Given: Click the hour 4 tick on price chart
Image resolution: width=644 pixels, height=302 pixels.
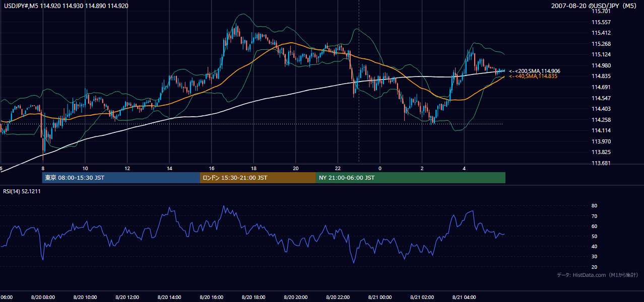Looking at the screenshot, I should tap(465, 169).
